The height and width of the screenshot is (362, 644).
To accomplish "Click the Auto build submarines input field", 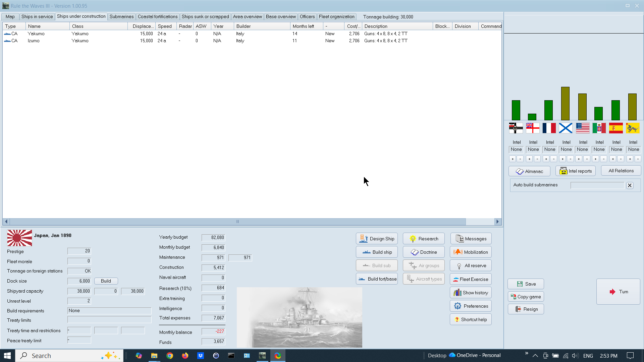I will pos(597,185).
